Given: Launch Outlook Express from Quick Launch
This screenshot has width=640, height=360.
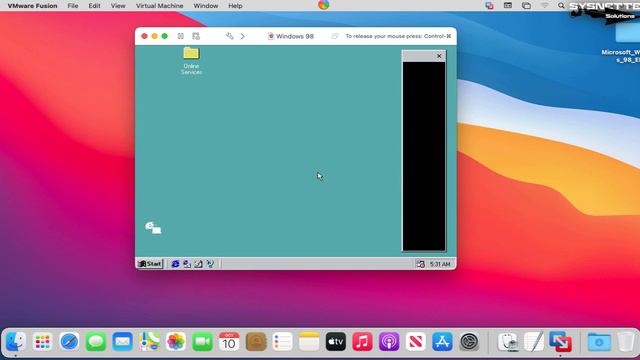Looking at the screenshot, I should pyautogui.click(x=187, y=264).
